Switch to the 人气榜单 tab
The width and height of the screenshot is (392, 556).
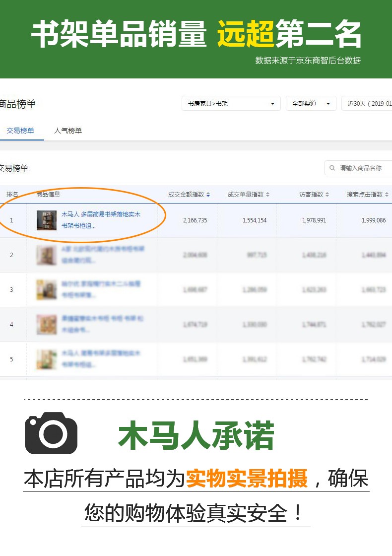[x=68, y=131]
